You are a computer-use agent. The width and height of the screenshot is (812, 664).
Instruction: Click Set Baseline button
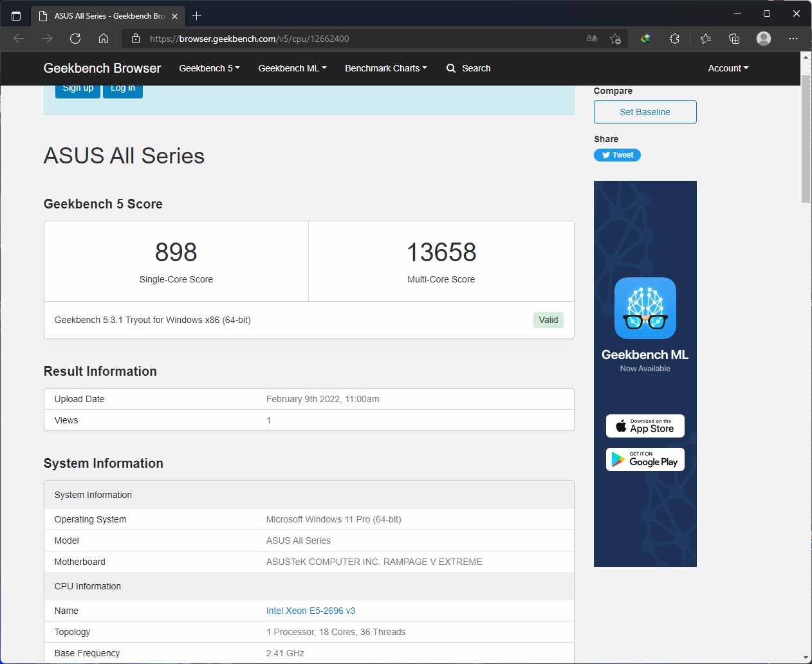click(645, 112)
